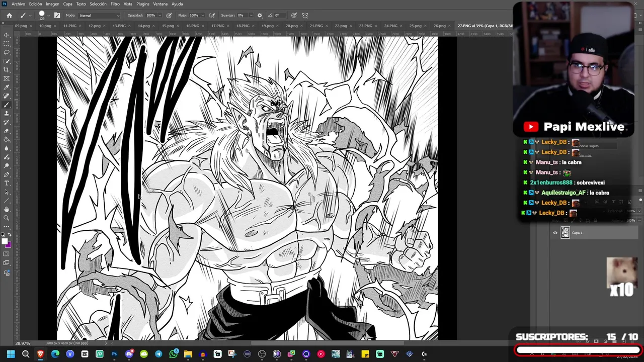The image size is (644, 362).
Task: Select the Path Selection arrow tool
Action: click(7, 192)
